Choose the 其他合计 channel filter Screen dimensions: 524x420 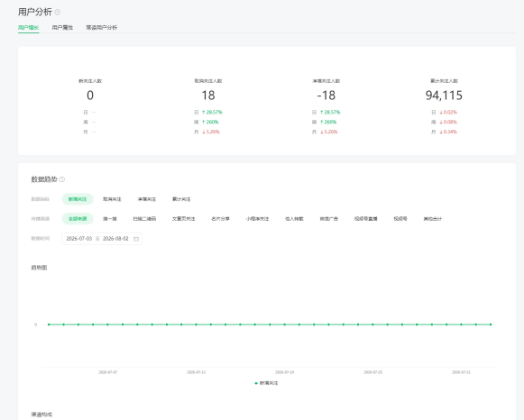[432, 219]
